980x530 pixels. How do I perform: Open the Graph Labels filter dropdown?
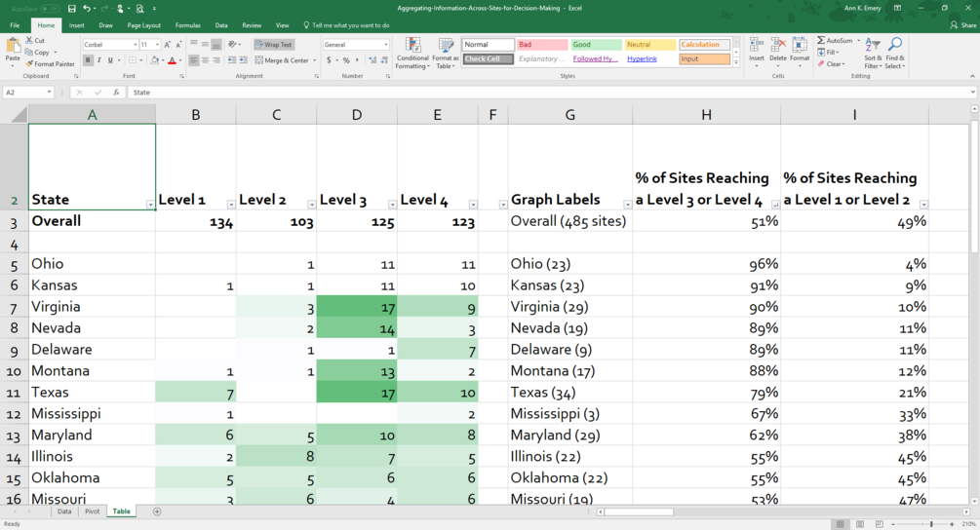(x=627, y=205)
